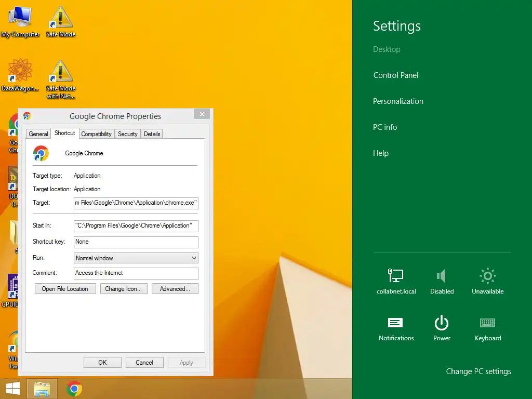Select the DataWagon desktop shortcut

[20, 75]
